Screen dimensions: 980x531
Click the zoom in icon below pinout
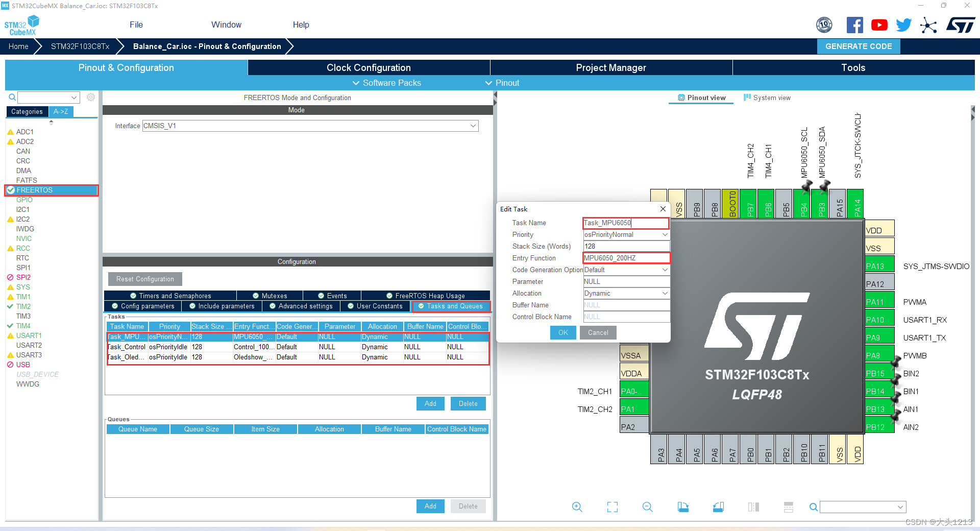(x=577, y=507)
